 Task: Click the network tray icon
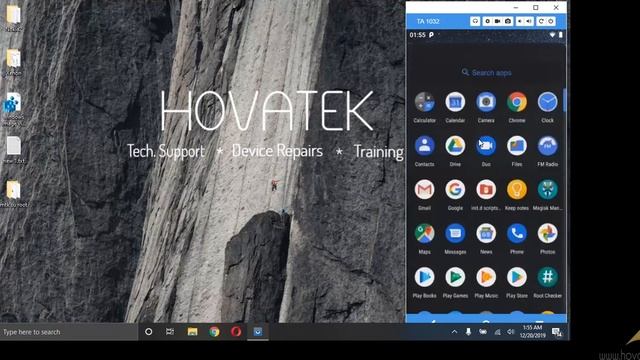pos(497,332)
